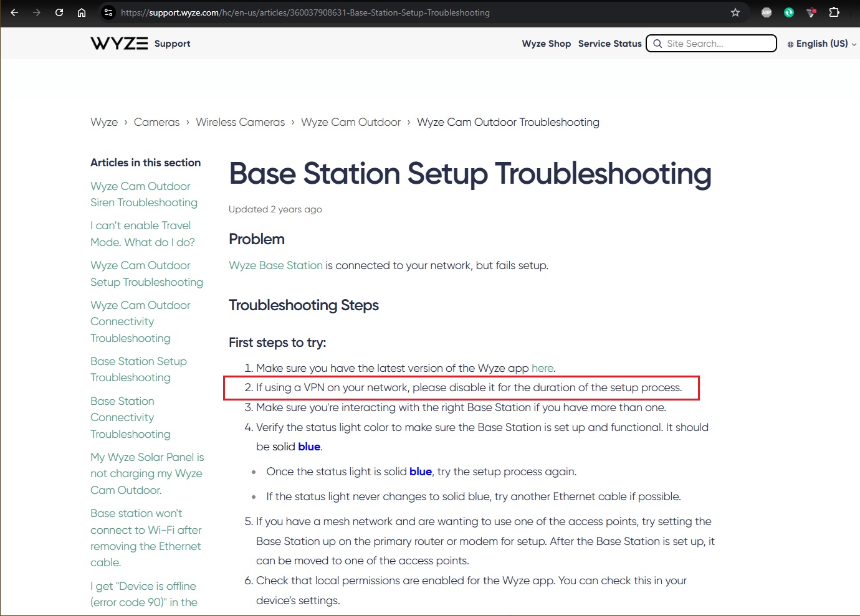
Task: Open the green circular extension icon
Action: 789,12
